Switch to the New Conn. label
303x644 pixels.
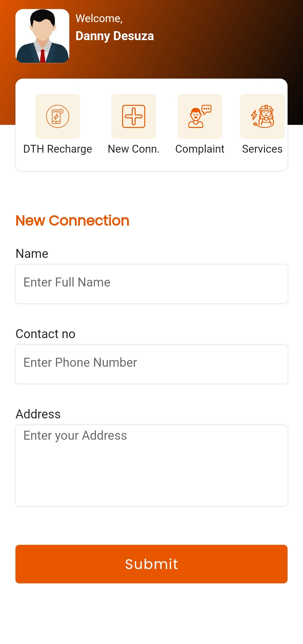point(134,149)
